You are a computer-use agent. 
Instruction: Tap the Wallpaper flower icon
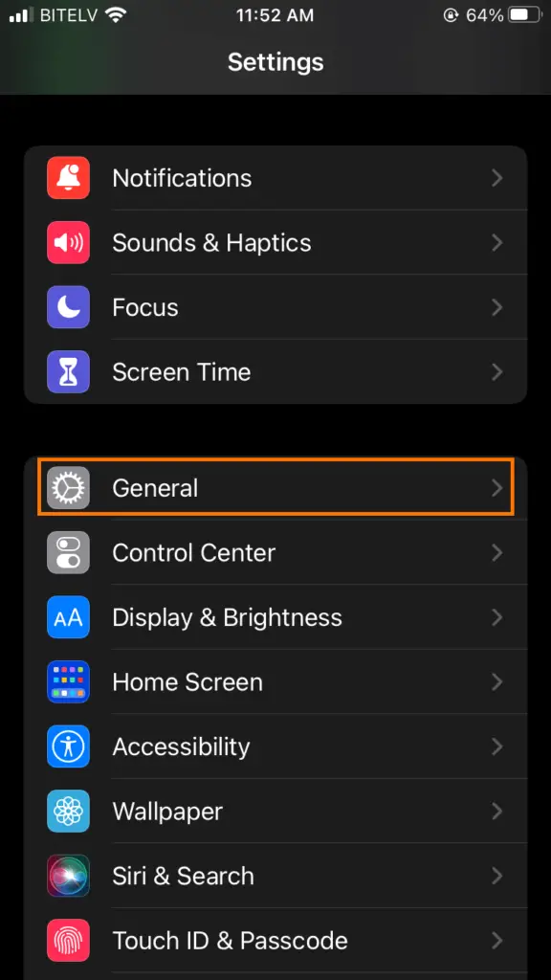pos(68,812)
